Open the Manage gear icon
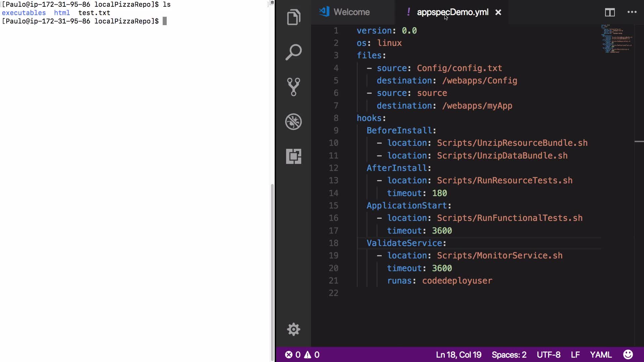The width and height of the screenshot is (644, 362). [293, 329]
